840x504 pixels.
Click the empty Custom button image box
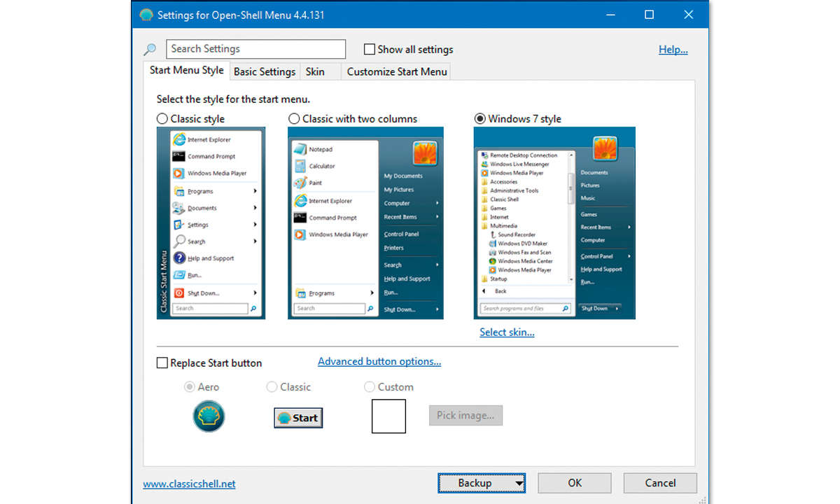pyautogui.click(x=388, y=416)
